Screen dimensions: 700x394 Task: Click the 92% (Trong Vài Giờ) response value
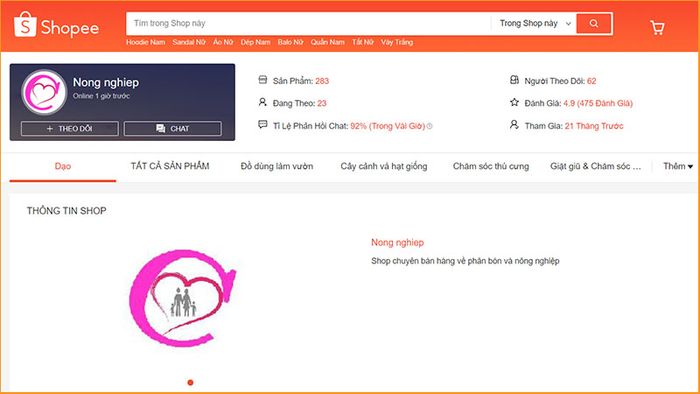[388, 126]
